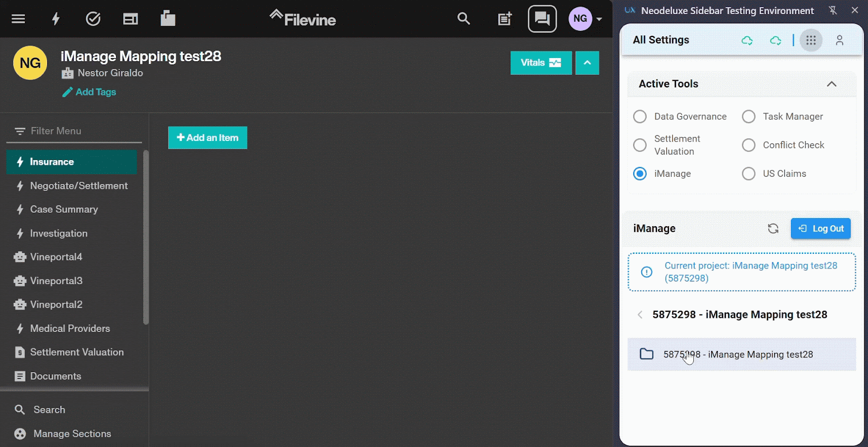Click the iManage Mapping test28 project title
The height and width of the screenshot is (447, 868).
click(x=141, y=56)
